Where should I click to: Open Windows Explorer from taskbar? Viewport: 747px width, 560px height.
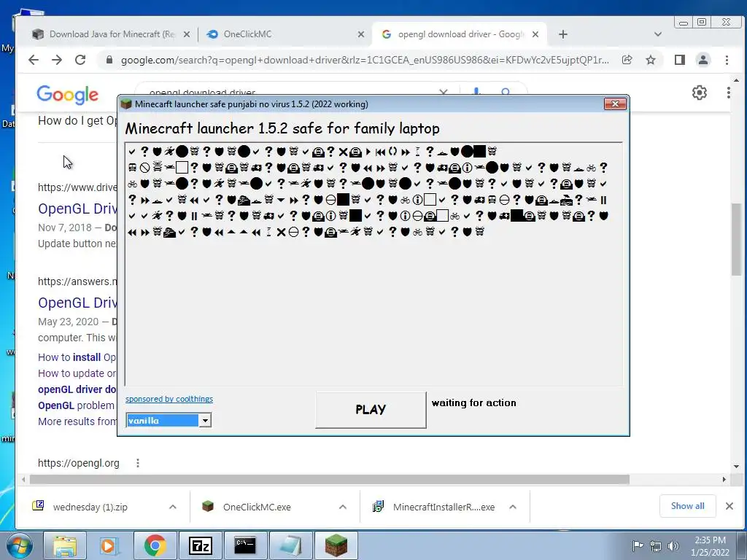(x=65, y=545)
